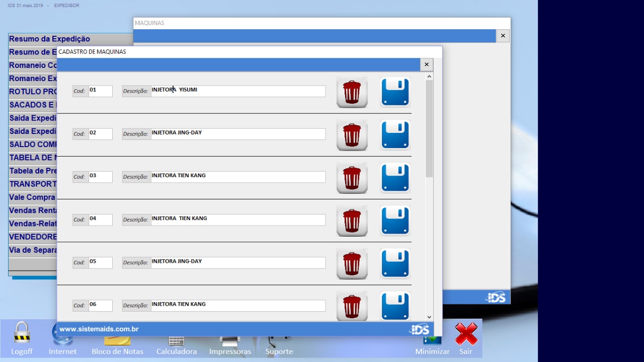Screen dimensions: 644x362
Task: Focus description field of machine code 03
Action: click(x=238, y=177)
